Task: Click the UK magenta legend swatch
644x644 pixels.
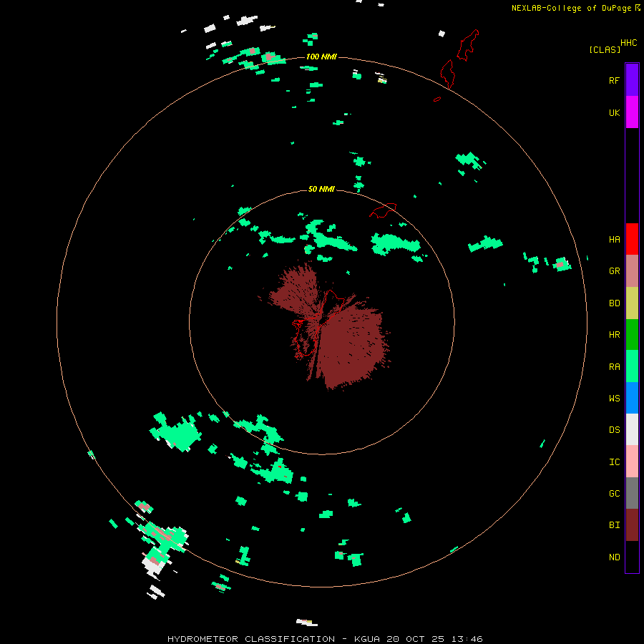Action: point(632,112)
